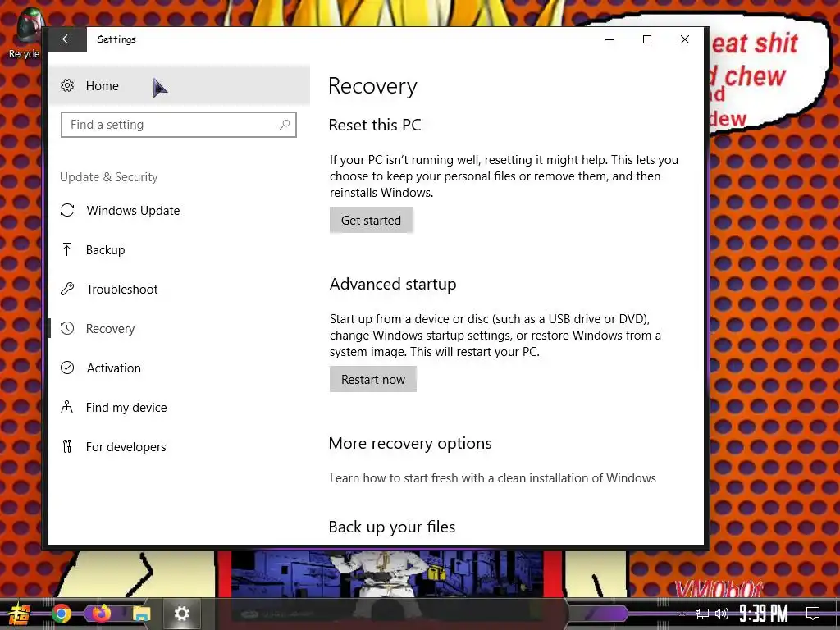
Task: Click the Windows Update refresh icon
Action: point(67,211)
